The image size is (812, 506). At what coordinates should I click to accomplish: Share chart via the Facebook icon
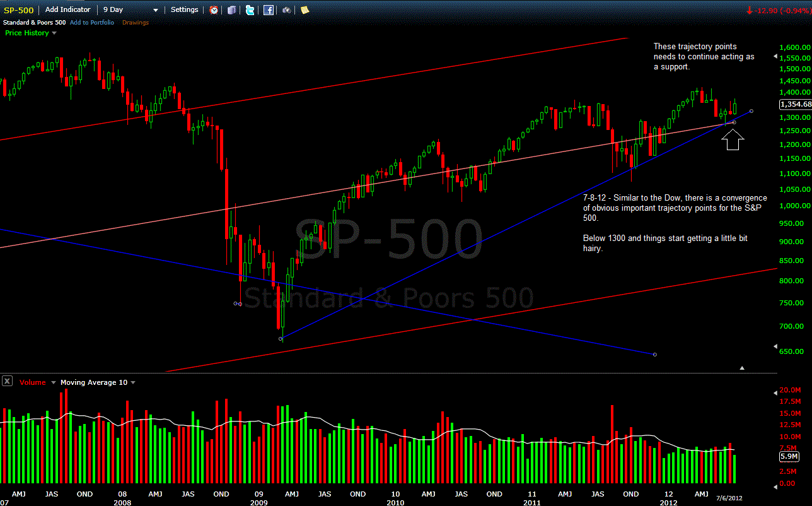pos(269,10)
